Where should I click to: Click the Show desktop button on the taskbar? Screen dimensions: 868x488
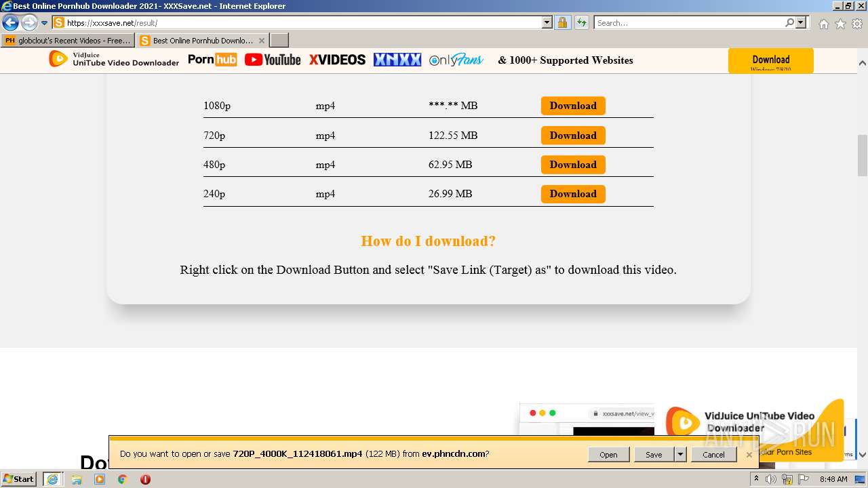tap(861, 479)
